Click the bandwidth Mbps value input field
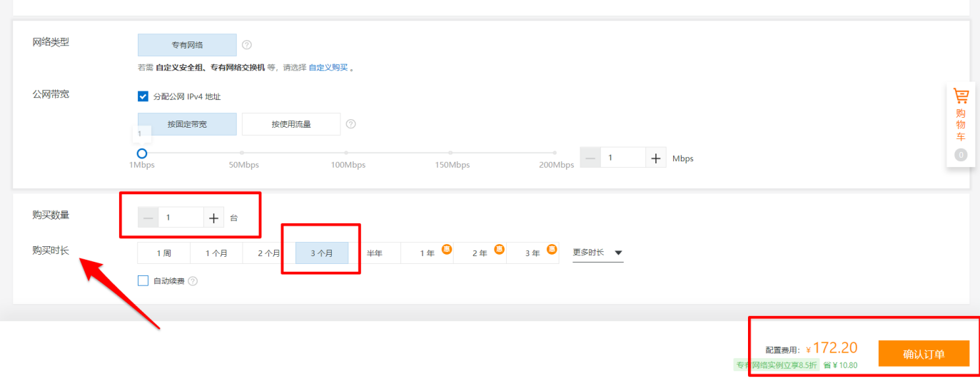The image size is (980, 381). [x=623, y=158]
